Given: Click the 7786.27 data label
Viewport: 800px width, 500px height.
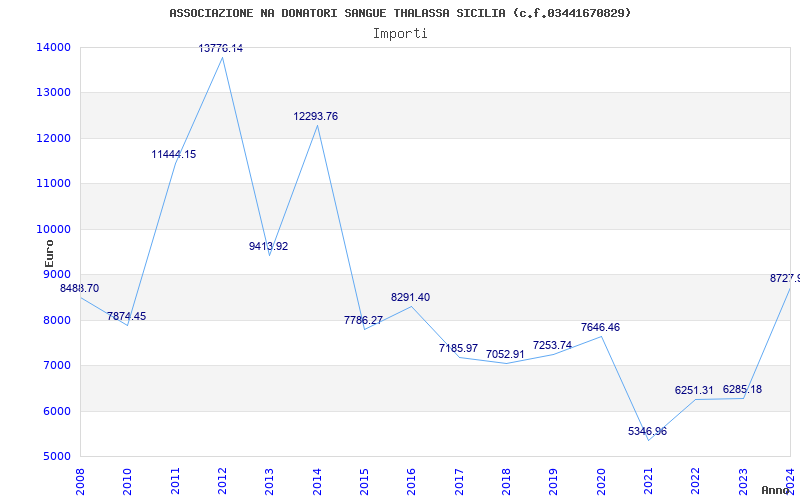Looking at the screenshot, I should [363, 320].
